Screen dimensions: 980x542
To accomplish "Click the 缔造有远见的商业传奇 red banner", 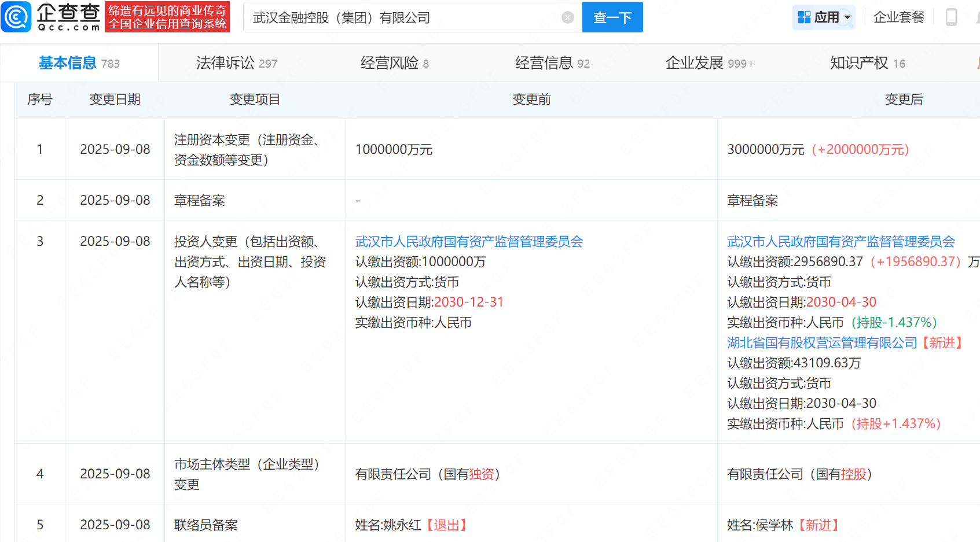I will [x=167, y=17].
